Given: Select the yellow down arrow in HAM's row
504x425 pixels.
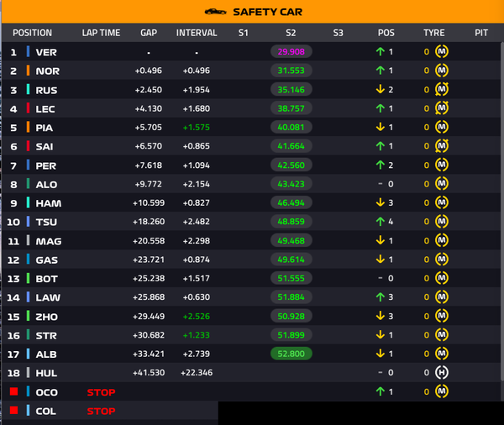Looking at the screenshot, I should coord(381,203).
